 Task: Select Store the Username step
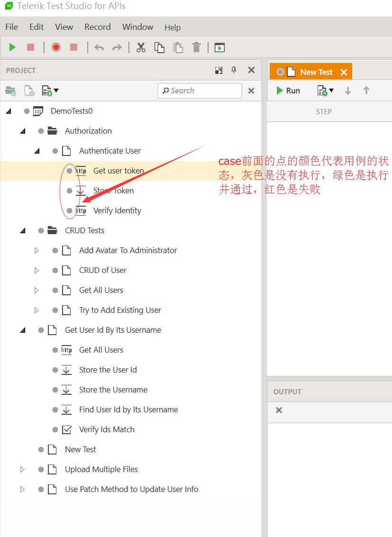click(x=113, y=390)
